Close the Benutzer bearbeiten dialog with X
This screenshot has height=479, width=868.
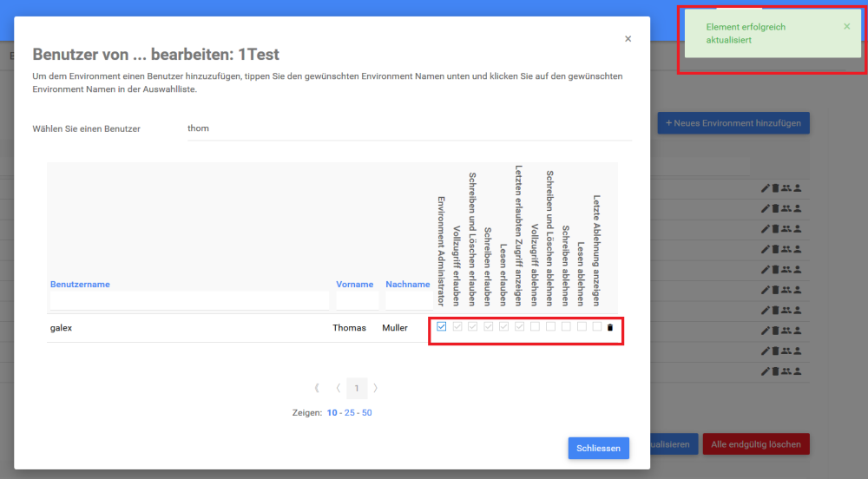tap(628, 39)
